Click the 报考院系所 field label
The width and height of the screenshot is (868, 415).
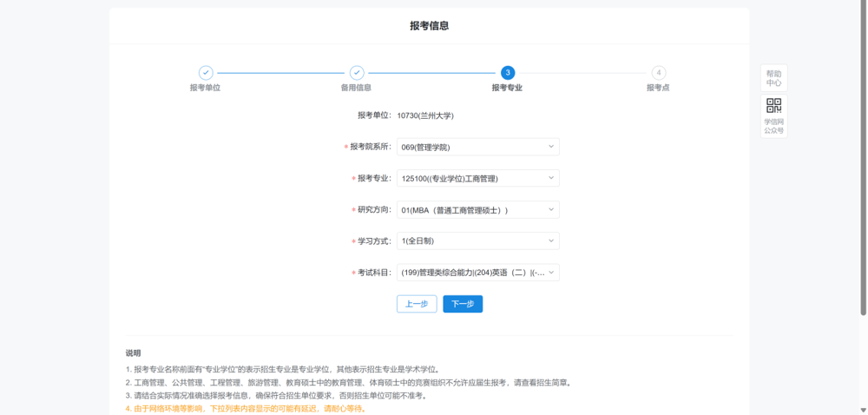(371, 147)
